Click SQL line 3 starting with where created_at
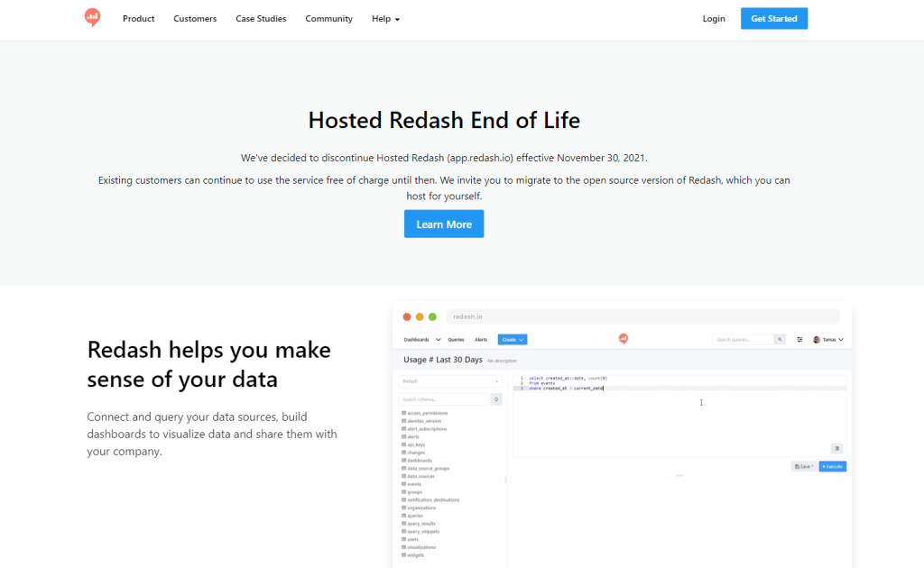This screenshot has height=568, width=924. (x=566, y=389)
